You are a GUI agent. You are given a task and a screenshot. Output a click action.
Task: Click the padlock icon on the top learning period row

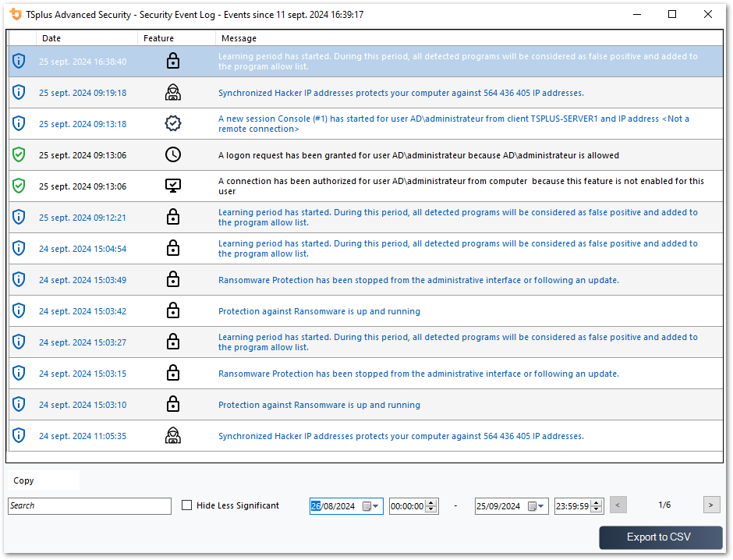click(173, 61)
